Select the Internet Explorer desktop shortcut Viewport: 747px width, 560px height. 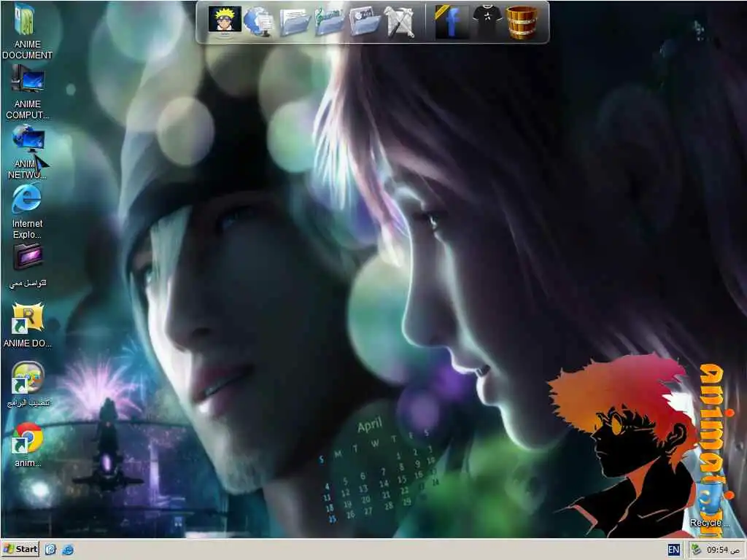tap(27, 211)
